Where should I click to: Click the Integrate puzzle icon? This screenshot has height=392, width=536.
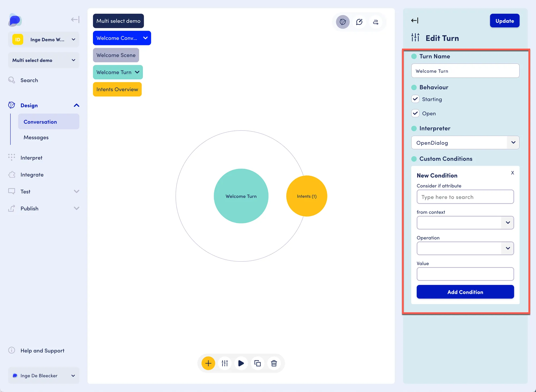tap(12, 175)
